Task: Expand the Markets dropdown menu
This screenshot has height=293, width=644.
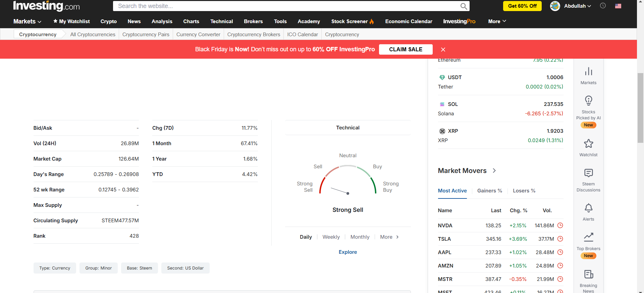Action: click(x=28, y=21)
